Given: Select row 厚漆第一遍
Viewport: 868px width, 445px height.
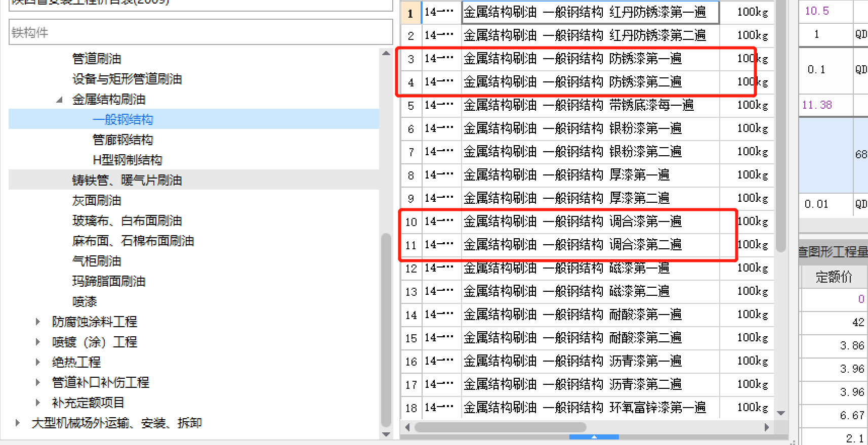Looking at the screenshot, I should coord(587,175).
